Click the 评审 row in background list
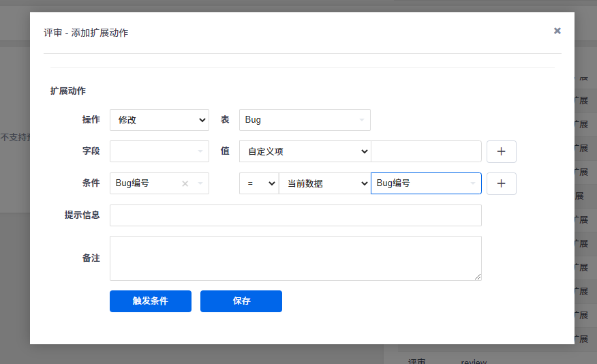 [417, 361]
